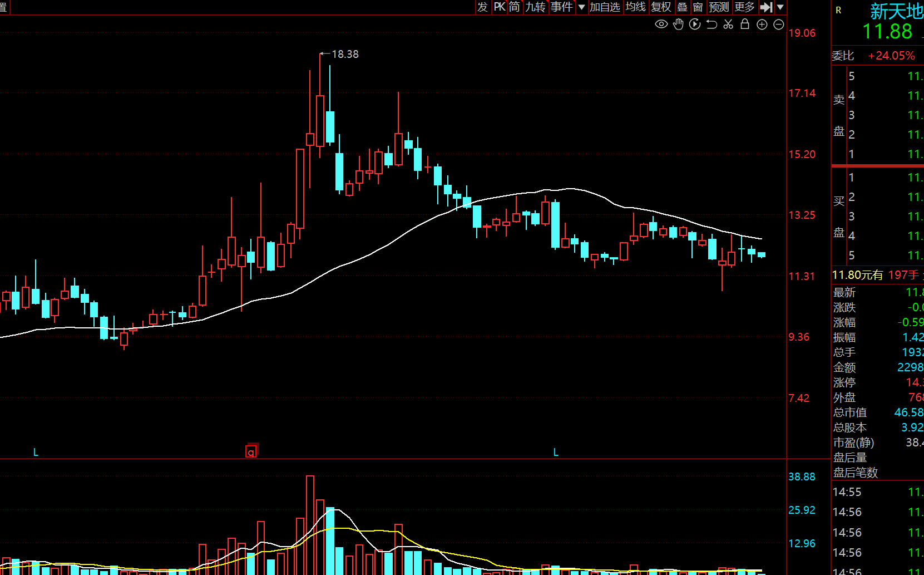Viewport: 924px width, 575px height.
Task: Select the 九转 indicator tab
Action: click(x=535, y=7)
